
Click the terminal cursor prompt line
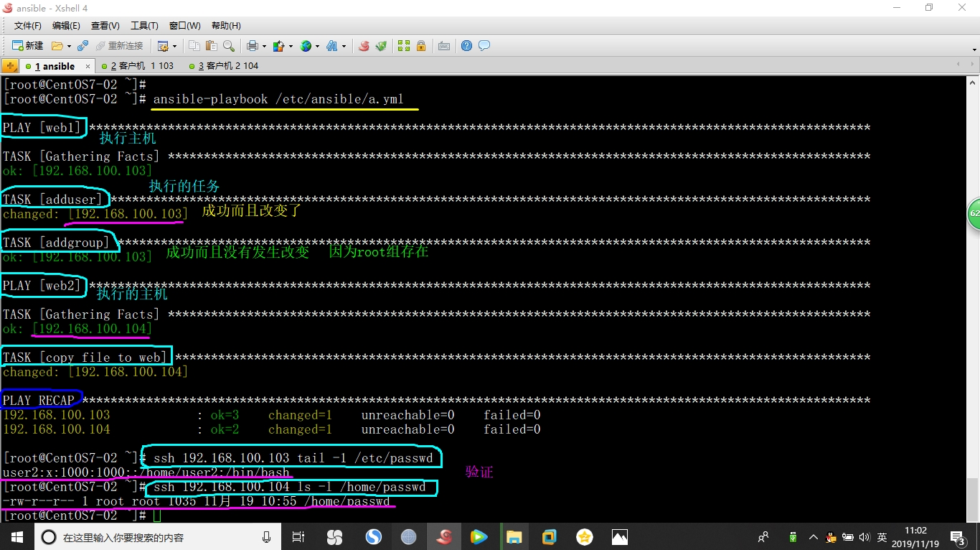83,516
